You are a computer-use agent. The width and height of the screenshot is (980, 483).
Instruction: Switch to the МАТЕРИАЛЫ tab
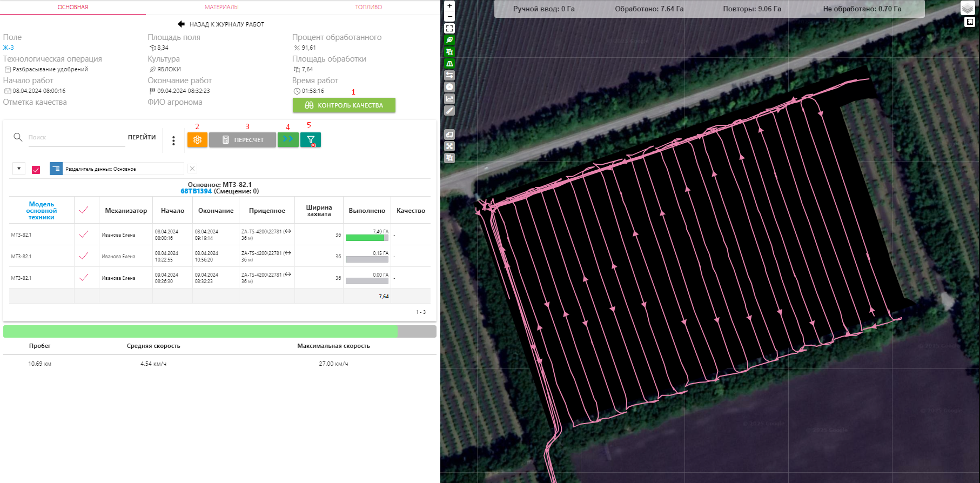click(221, 7)
